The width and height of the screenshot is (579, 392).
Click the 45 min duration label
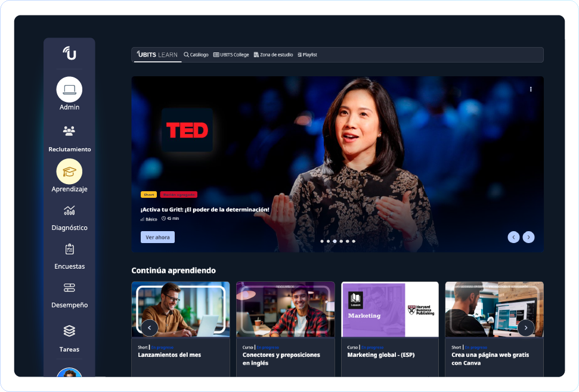(170, 219)
